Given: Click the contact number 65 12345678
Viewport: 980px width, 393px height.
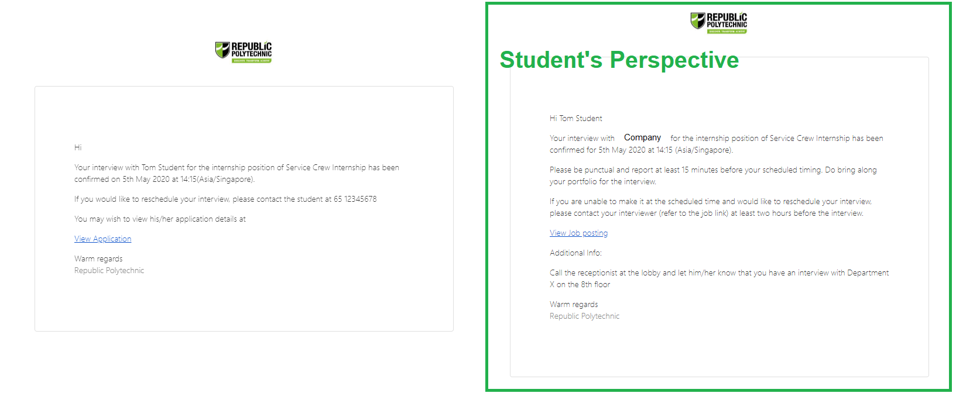Looking at the screenshot, I should 355,199.
